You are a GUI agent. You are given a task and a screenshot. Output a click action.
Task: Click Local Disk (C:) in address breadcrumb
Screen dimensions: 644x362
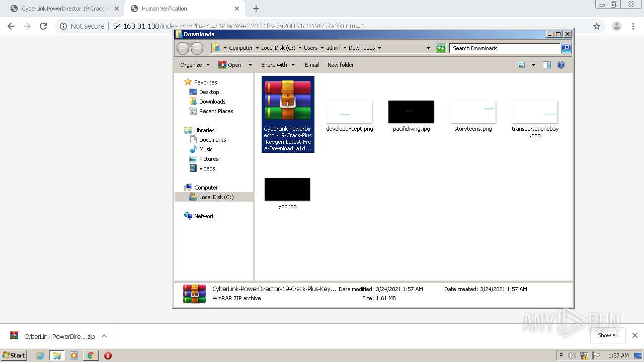[278, 48]
